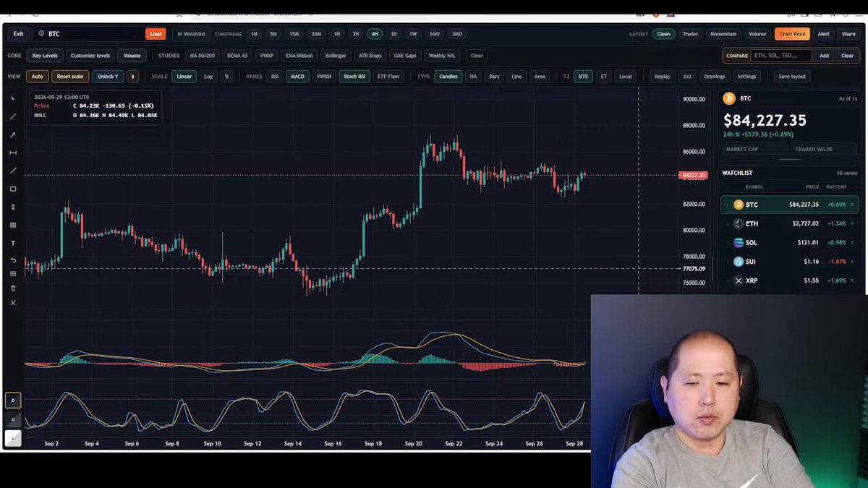Image resolution: width=868 pixels, height=488 pixels.
Task: Choose the horizontal measure tool
Action: click(13, 153)
